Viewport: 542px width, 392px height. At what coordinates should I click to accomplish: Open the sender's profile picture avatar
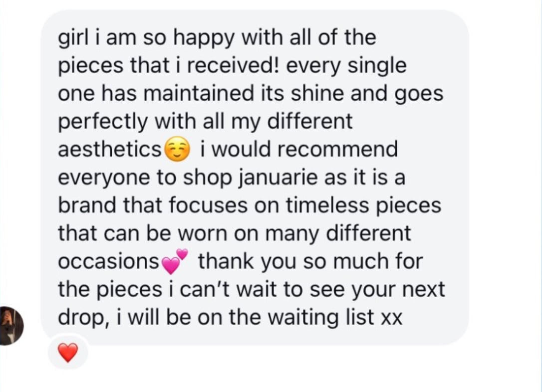point(10,326)
